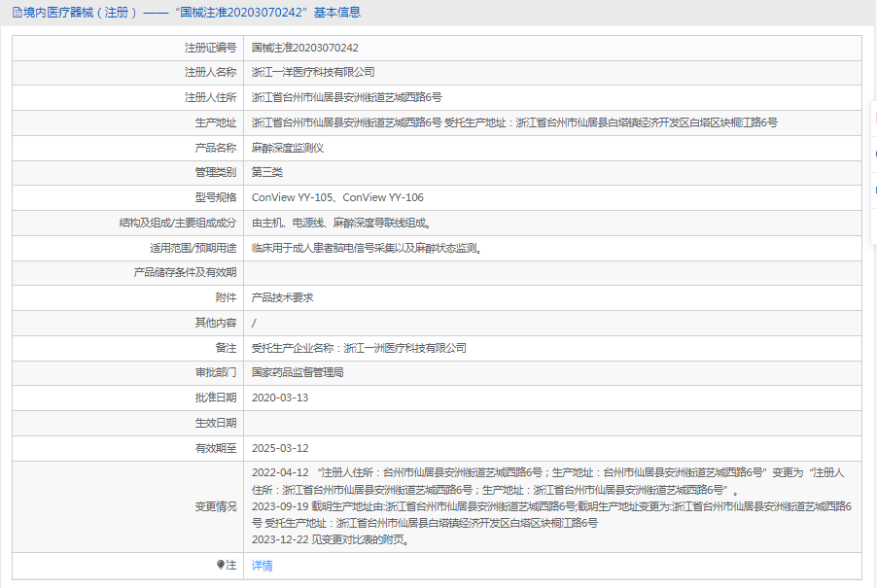This screenshot has width=877, height=588.
Task: Click attachment value 产品技术要求
Action: [283, 298]
